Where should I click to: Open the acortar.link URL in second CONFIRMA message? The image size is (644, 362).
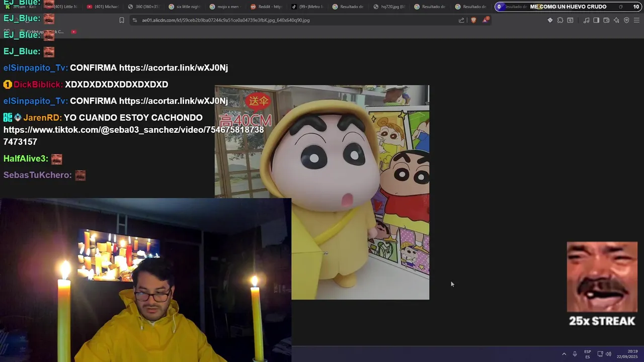point(174,101)
